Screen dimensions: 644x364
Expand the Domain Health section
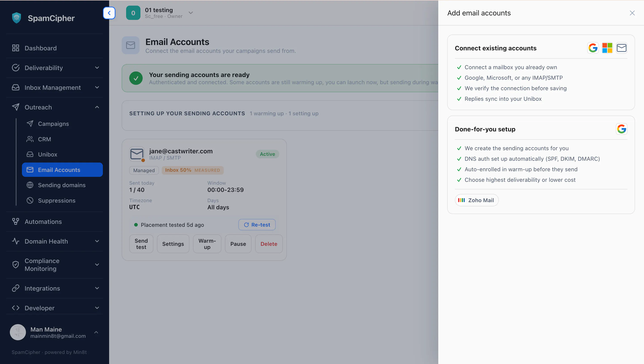[55, 241]
